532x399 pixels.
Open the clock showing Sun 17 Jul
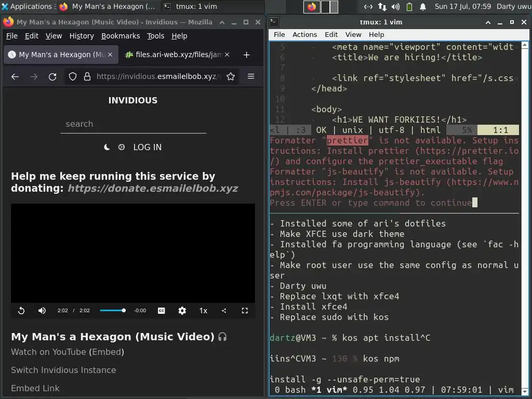[463, 6]
